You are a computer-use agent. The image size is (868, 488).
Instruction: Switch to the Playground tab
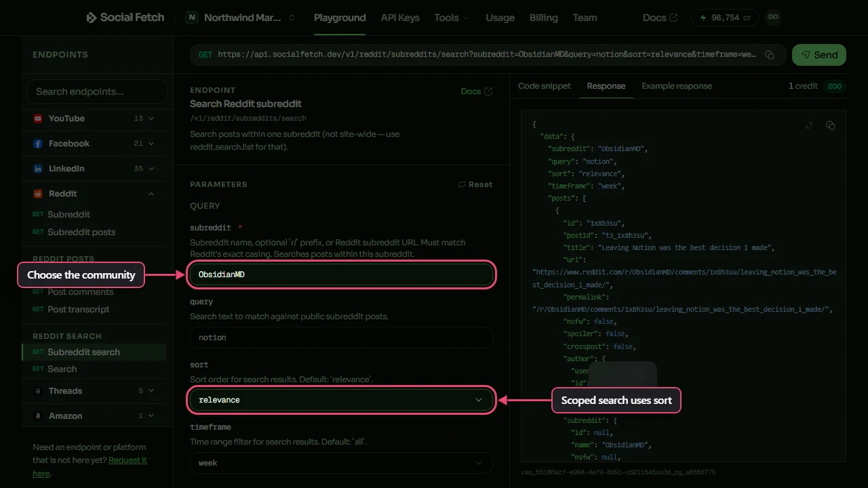[340, 18]
